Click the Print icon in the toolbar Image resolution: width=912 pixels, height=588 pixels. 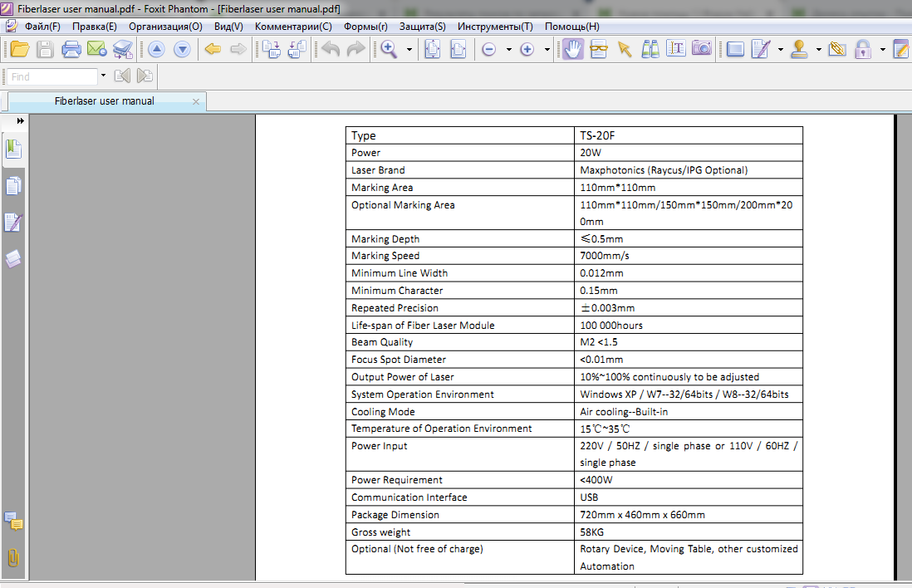click(71, 49)
